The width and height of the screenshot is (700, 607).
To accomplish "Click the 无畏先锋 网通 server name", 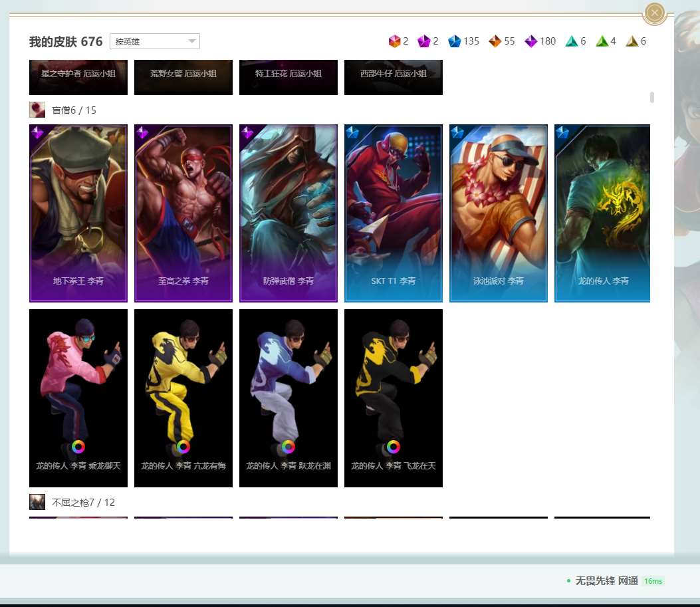I will pos(607,580).
